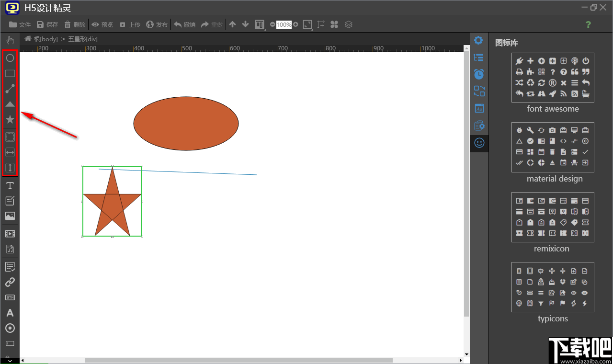Click the image insert tool
The width and height of the screenshot is (613, 364).
pos(10,216)
